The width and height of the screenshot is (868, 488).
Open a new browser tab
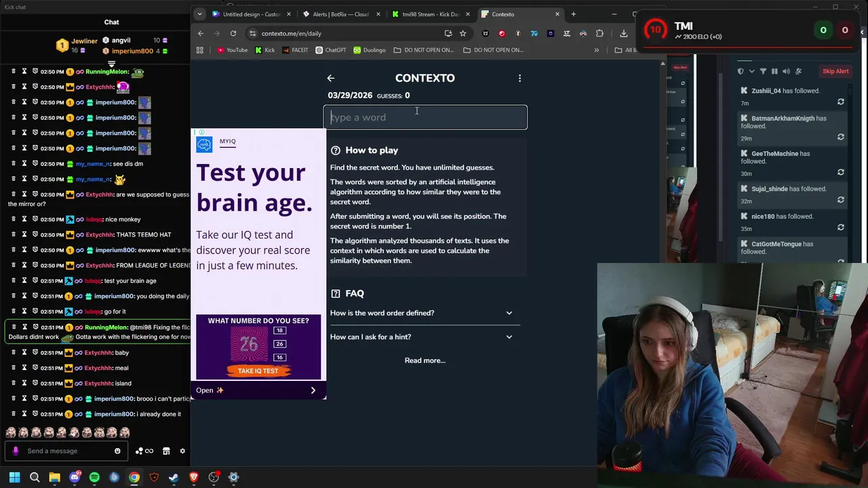(573, 14)
